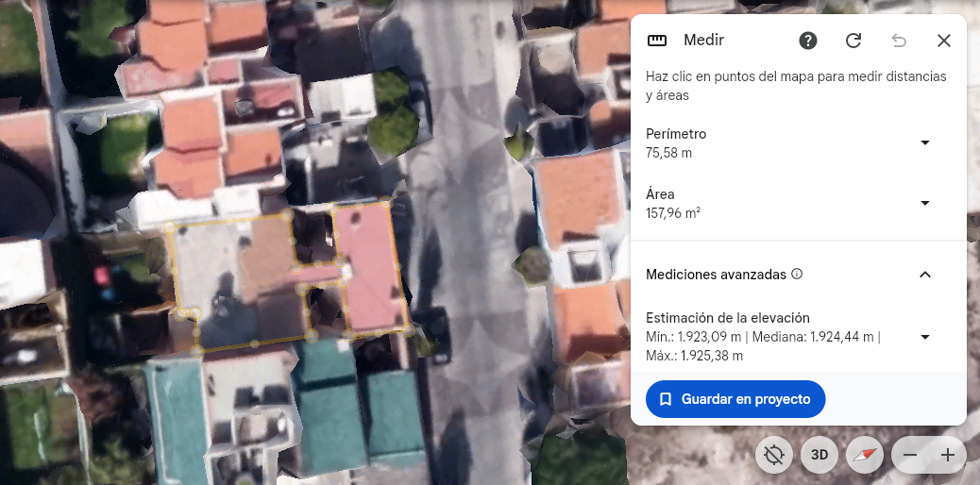Image resolution: width=980 pixels, height=485 pixels.
Task: Click the Estimación de la elevación label
Action: pos(728,317)
